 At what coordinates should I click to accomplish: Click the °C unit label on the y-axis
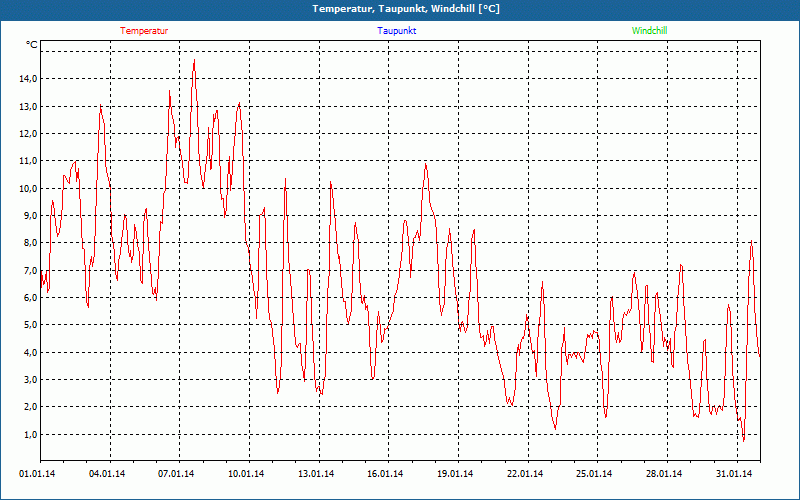pyautogui.click(x=32, y=45)
